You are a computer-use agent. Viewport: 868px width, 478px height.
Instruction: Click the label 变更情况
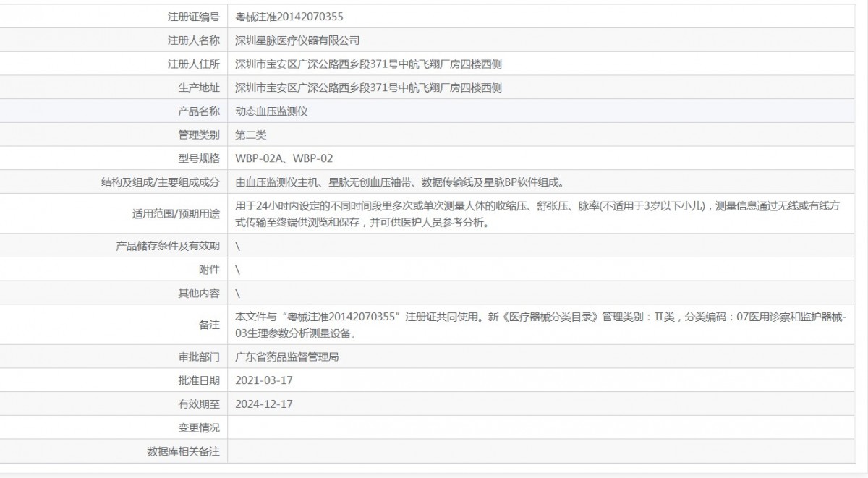[199, 428]
